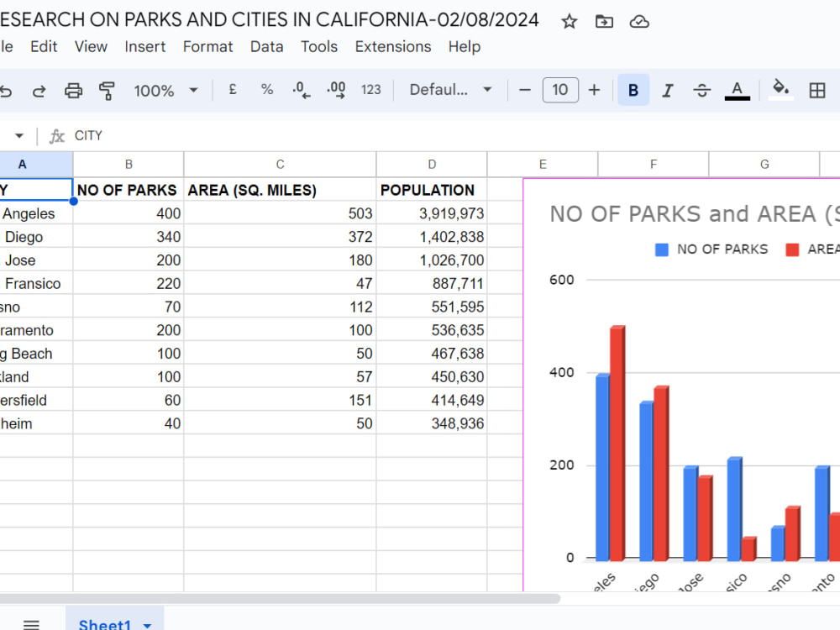Increase font size with plus button
Screen dimensions: 840x630
coord(594,90)
